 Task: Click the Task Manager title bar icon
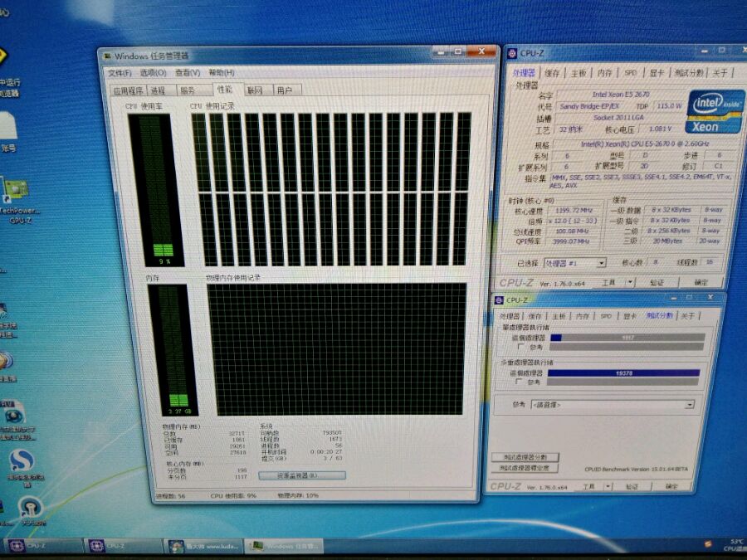pyautogui.click(x=107, y=56)
